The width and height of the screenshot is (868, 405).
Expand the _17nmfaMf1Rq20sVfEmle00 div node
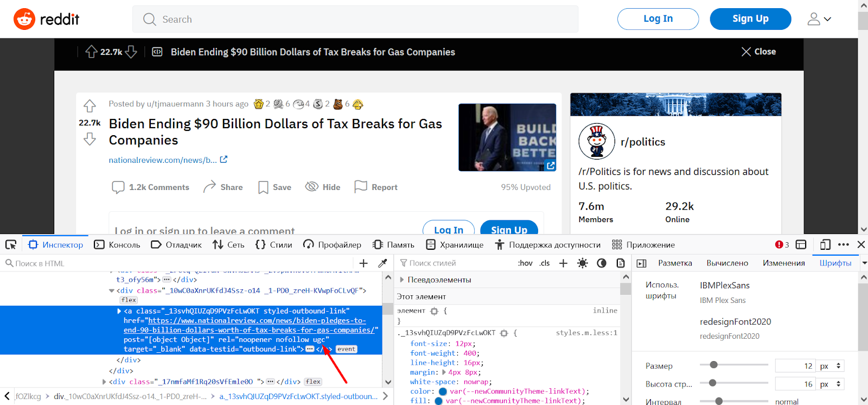tap(104, 382)
